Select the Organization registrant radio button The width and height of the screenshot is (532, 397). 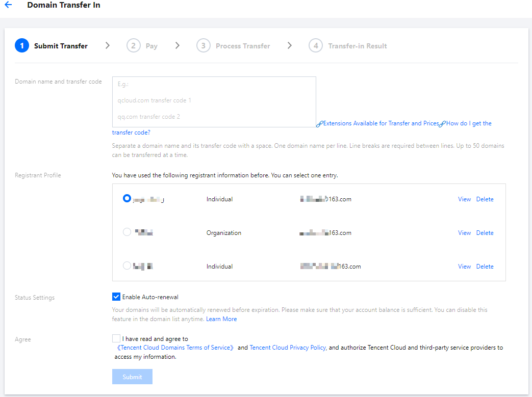point(127,232)
